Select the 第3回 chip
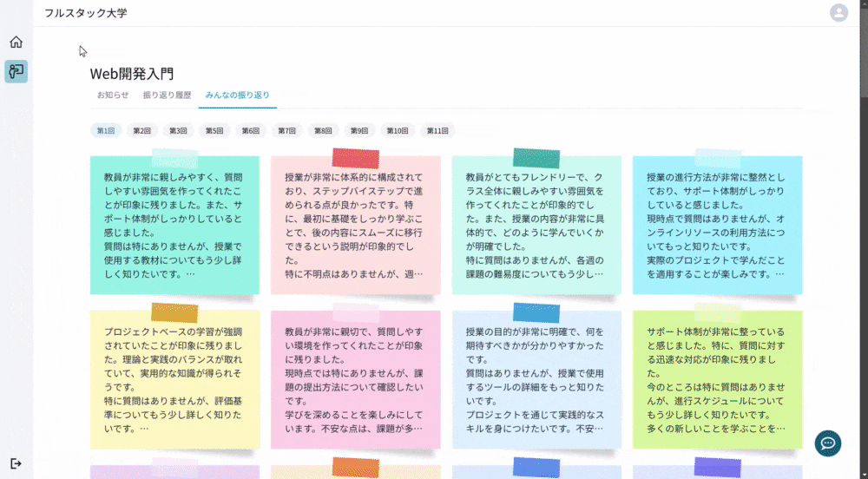Screen dimensions: 868x479 pyautogui.click(x=178, y=131)
